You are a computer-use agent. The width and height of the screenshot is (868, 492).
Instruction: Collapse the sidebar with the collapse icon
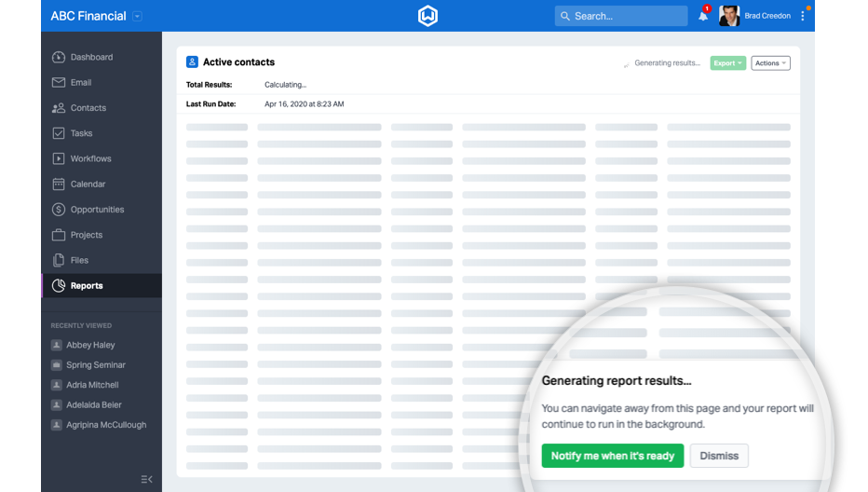click(x=147, y=479)
